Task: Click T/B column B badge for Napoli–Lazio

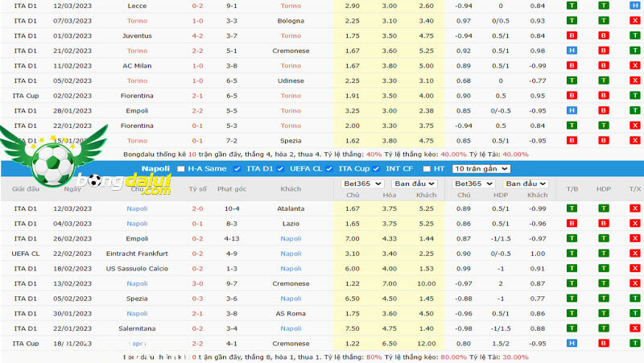Action: coord(572,224)
